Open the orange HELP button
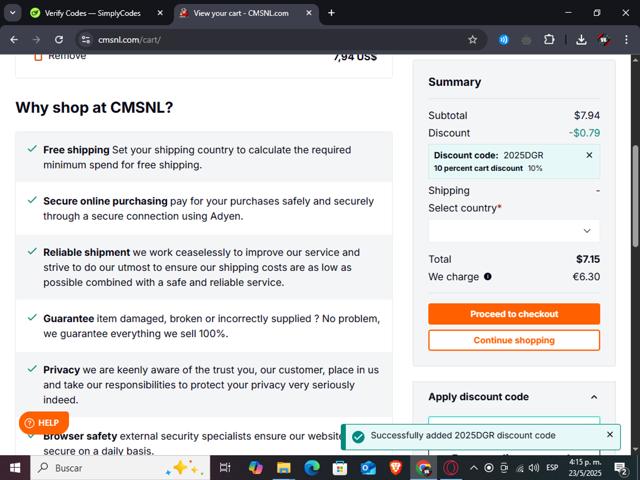This screenshot has width=640, height=480. (x=44, y=423)
